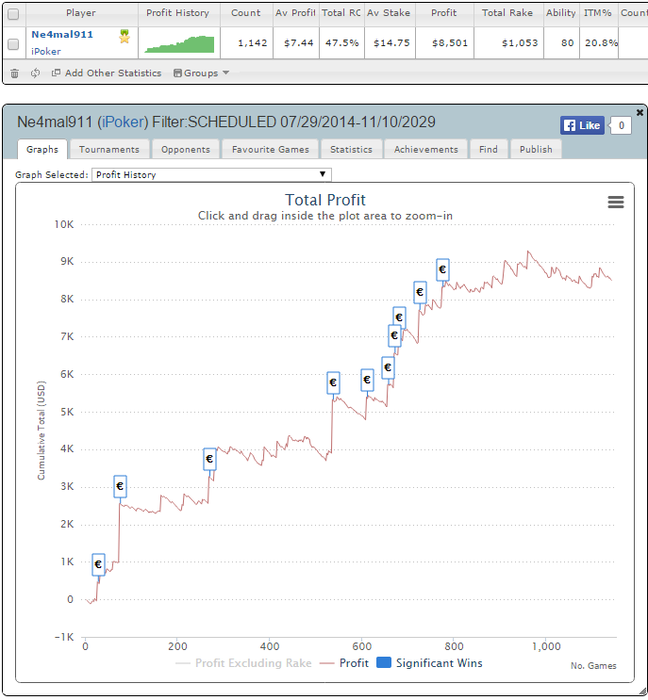Click the refresh arrows icon

point(35,73)
